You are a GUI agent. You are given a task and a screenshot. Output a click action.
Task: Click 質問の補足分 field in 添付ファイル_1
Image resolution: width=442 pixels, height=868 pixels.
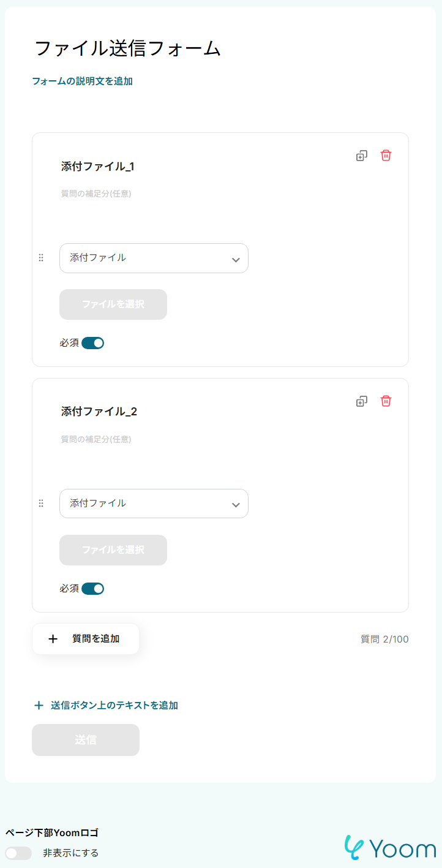pyautogui.click(x=96, y=194)
